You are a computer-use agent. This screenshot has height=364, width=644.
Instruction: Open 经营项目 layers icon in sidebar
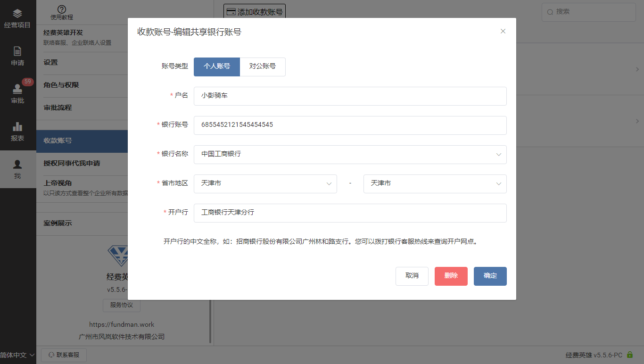click(x=17, y=14)
